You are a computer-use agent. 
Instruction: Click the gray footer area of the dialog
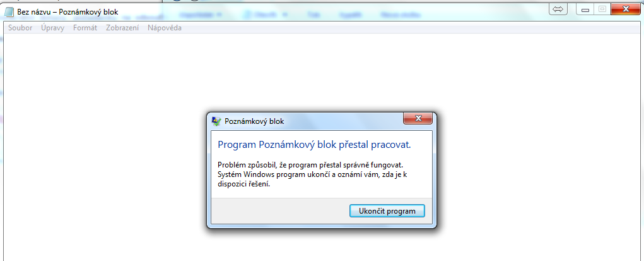(279, 211)
